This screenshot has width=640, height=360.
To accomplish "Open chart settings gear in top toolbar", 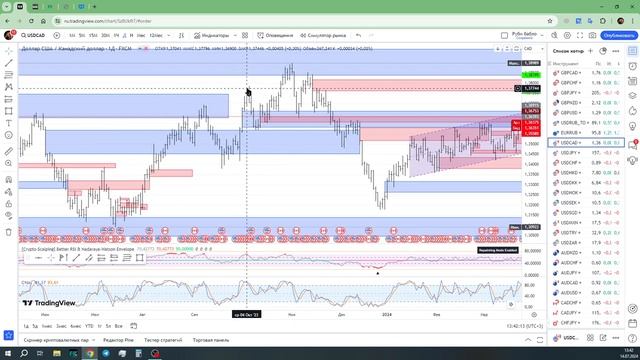I will coord(567,36).
